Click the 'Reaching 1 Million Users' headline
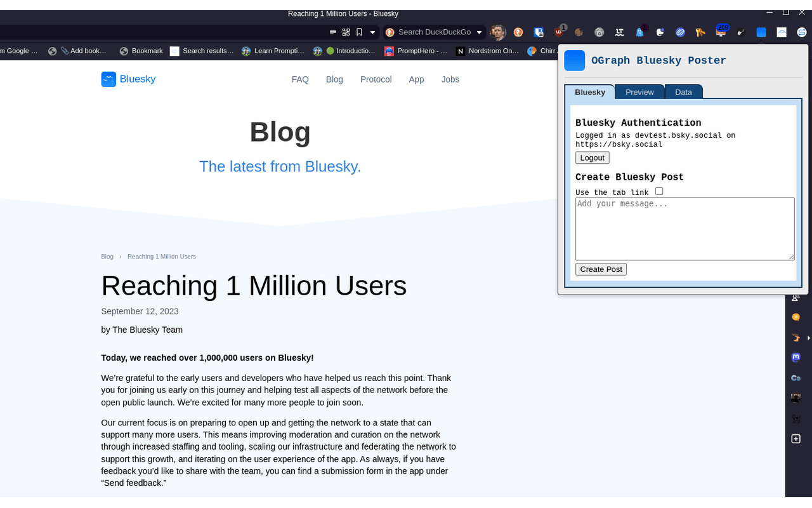 254,286
